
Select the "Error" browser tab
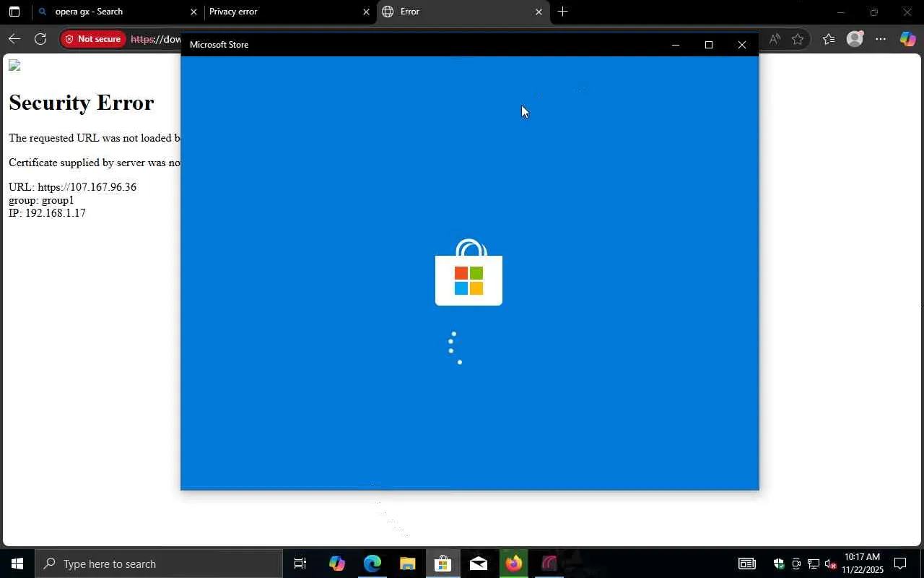pyautogui.click(x=463, y=12)
